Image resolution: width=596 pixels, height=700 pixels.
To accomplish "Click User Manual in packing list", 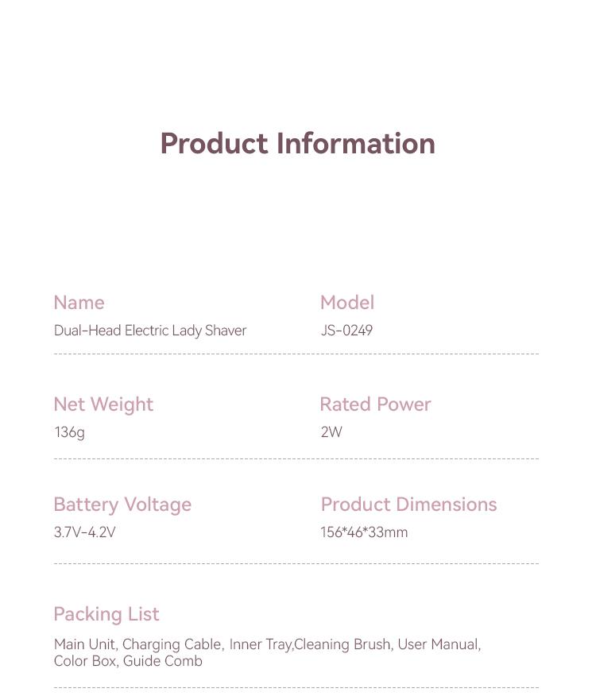I will point(438,644).
